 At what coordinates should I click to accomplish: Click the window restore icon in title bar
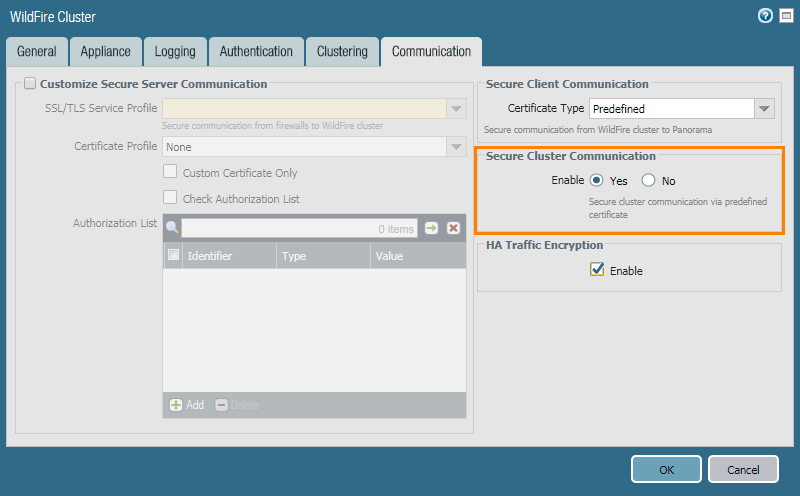click(784, 16)
